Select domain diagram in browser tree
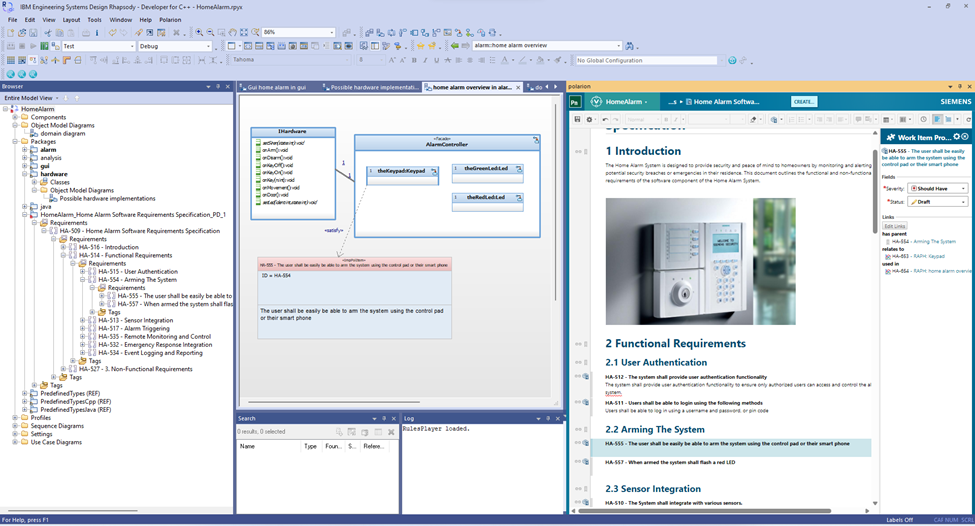The height and width of the screenshot is (526, 975). 63,134
